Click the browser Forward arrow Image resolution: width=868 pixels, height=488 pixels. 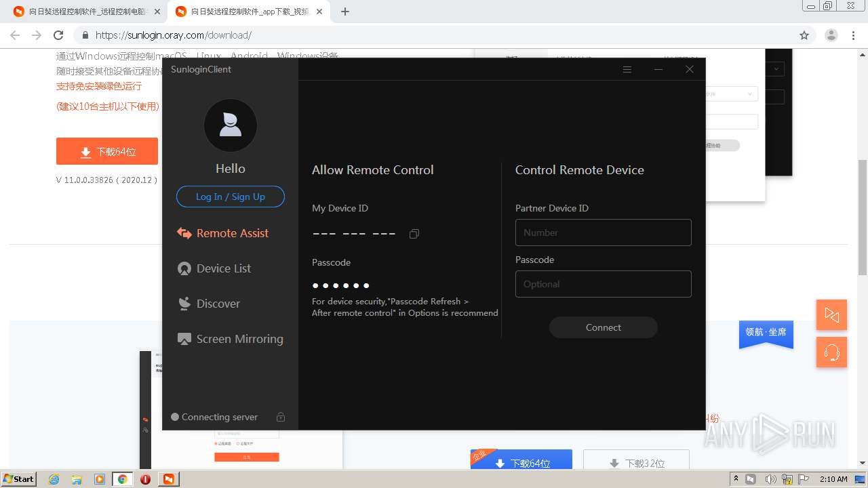pyautogui.click(x=37, y=35)
